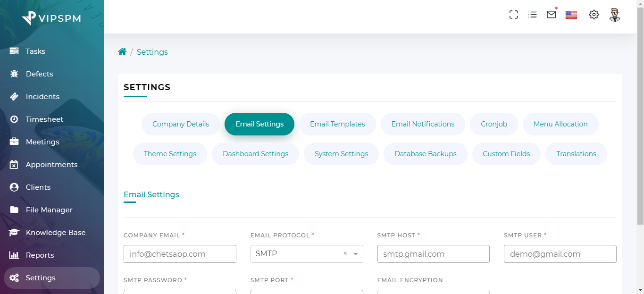Image resolution: width=644 pixels, height=294 pixels.
Task: Open the mail notifications envelope icon
Action: pyautogui.click(x=552, y=15)
